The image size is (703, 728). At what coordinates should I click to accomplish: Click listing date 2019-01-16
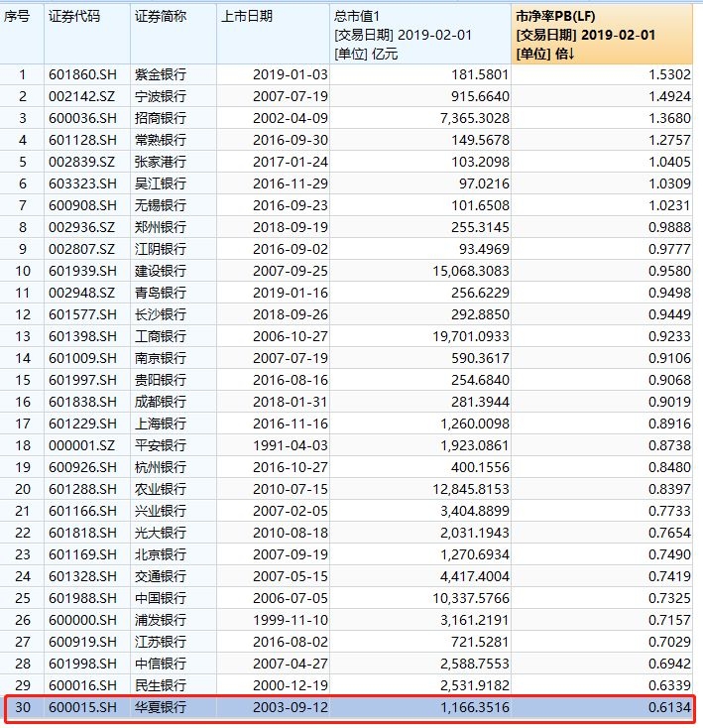coord(291,293)
